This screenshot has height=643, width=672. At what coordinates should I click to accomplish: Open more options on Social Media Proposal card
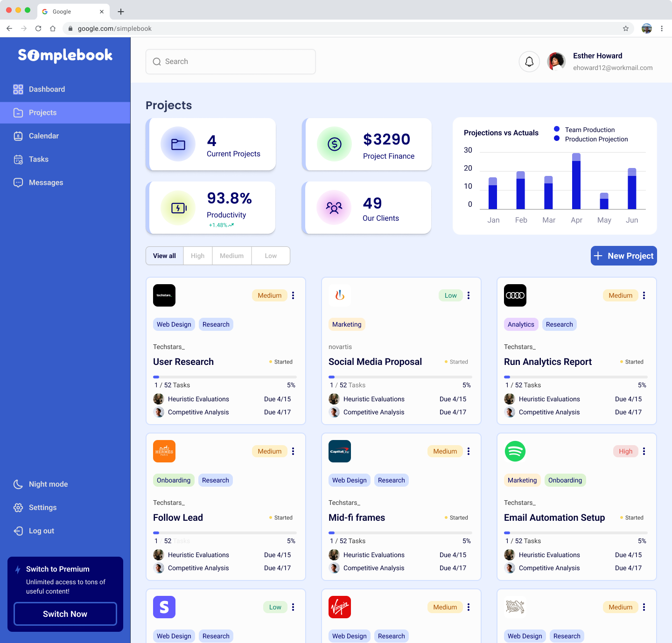[469, 295]
